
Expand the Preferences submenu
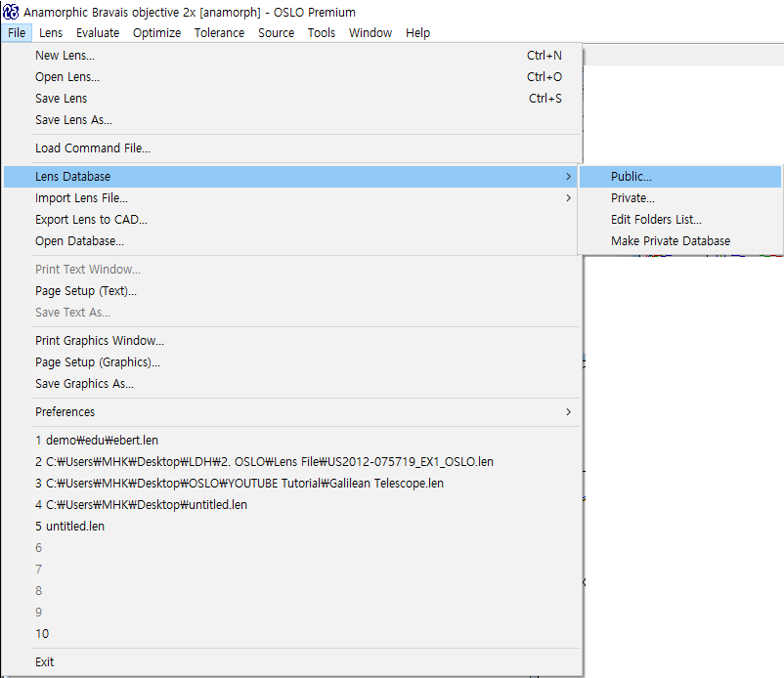click(292, 412)
